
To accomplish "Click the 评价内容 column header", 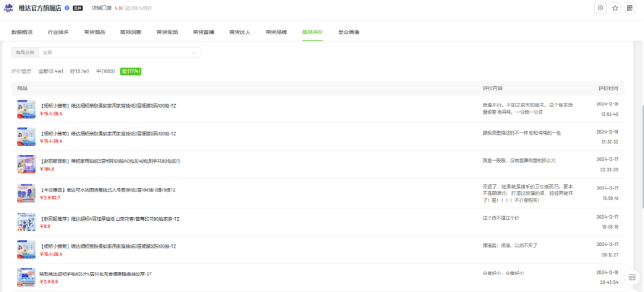I will (492, 88).
